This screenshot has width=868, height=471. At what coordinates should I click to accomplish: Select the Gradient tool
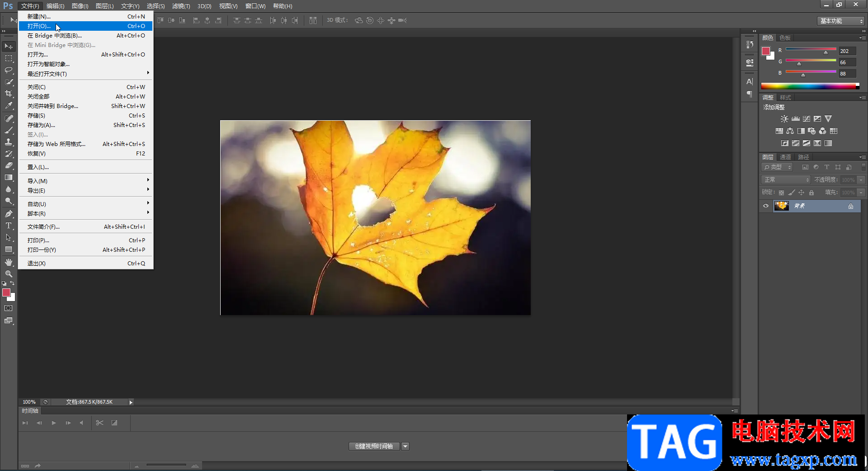9,177
